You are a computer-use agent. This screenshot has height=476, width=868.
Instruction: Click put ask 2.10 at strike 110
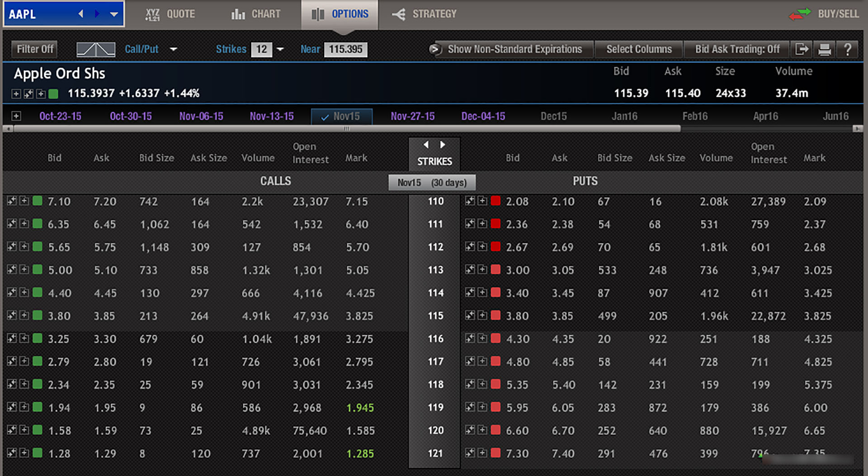[563, 201]
